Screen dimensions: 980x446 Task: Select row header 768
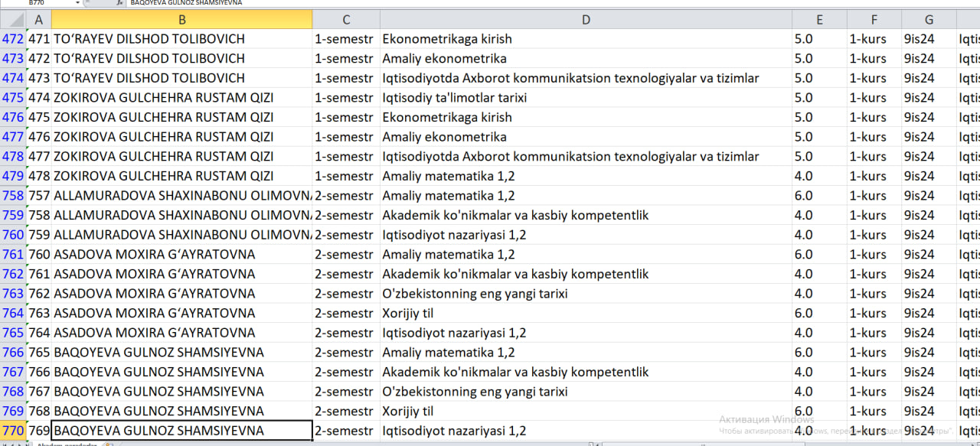(x=12, y=392)
